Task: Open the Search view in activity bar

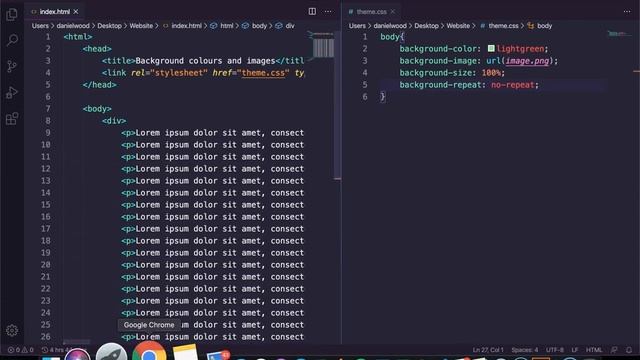Action: coord(12,40)
